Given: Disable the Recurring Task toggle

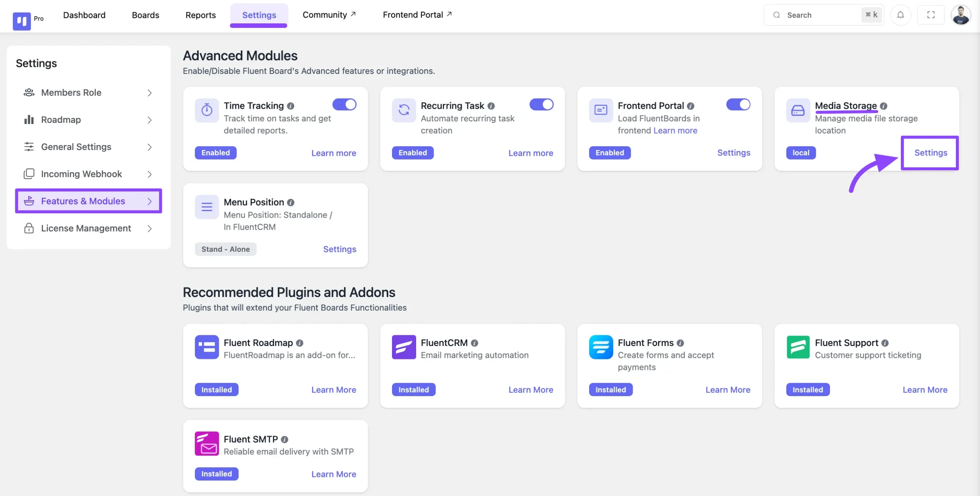Looking at the screenshot, I should coord(541,104).
